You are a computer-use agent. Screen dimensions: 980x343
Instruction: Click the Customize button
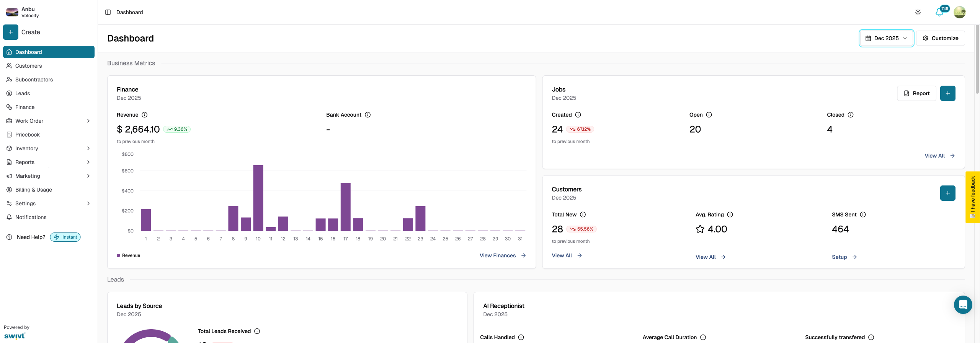click(x=940, y=38)
